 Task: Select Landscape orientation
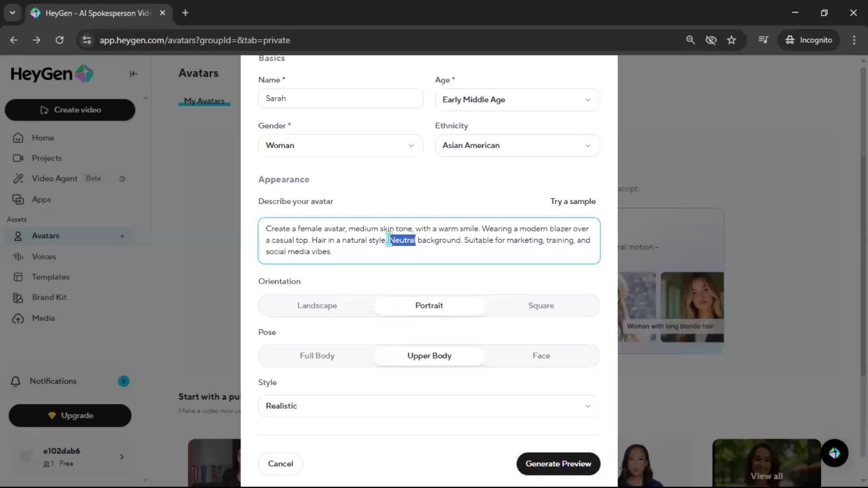(317, 305)
